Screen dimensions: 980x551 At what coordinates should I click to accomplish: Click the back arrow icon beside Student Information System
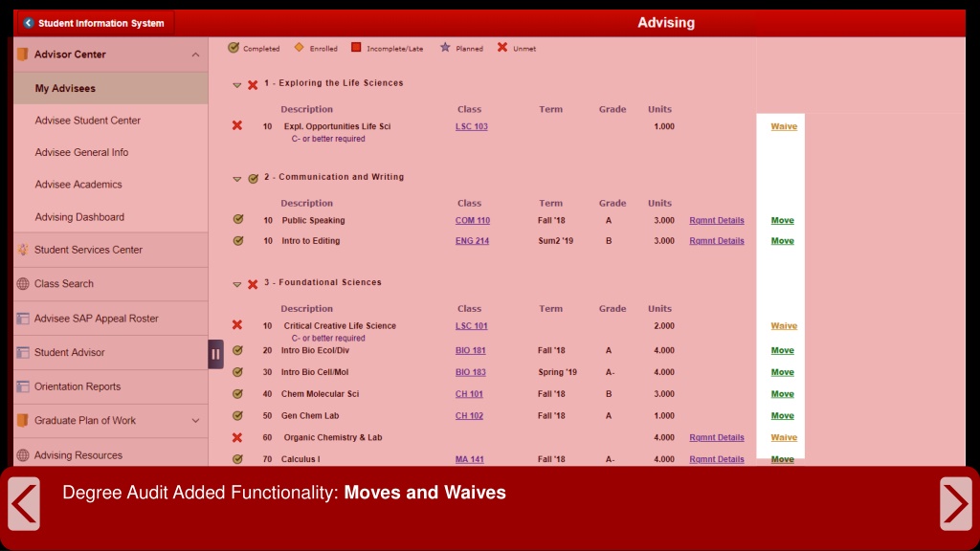click(28, 23)
